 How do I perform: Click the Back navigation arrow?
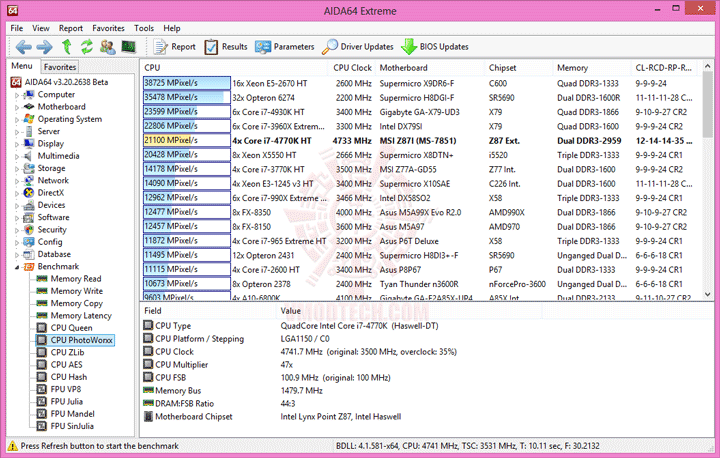tap(23, 47)
